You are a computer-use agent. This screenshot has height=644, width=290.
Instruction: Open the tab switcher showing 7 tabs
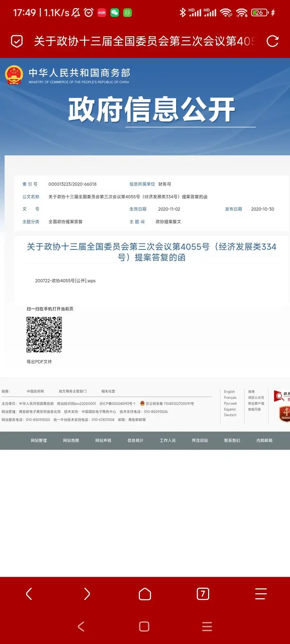(x=203, y=594)
